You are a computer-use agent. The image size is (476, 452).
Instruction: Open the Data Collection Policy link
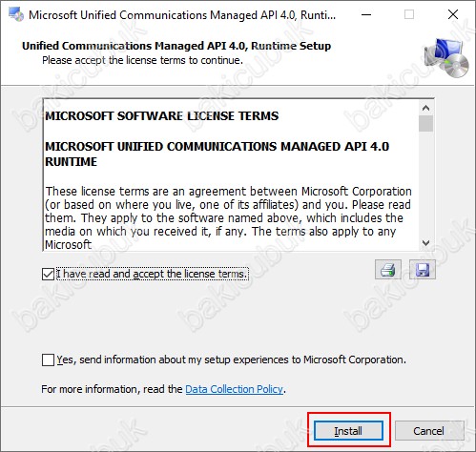click(x=234, y=389)
